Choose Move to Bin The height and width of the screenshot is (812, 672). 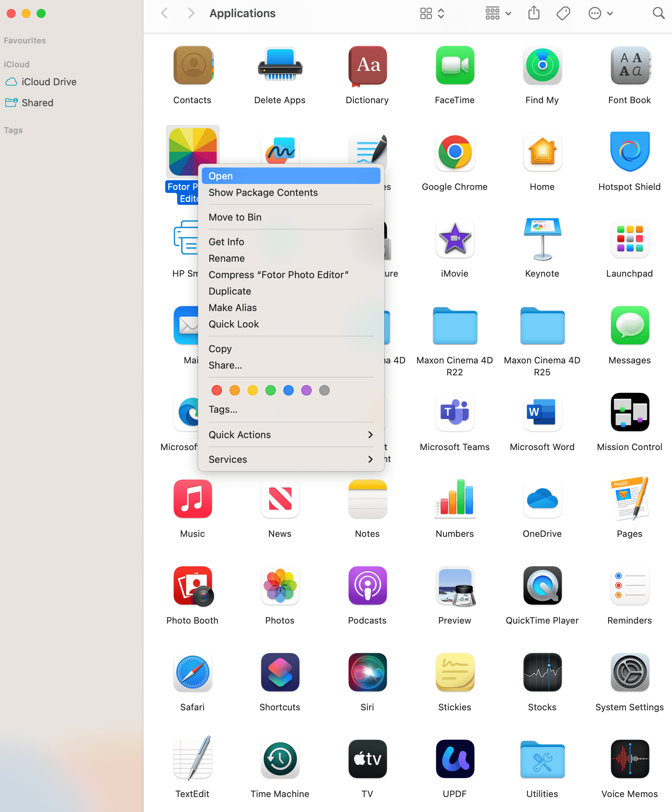coord(291,217)
